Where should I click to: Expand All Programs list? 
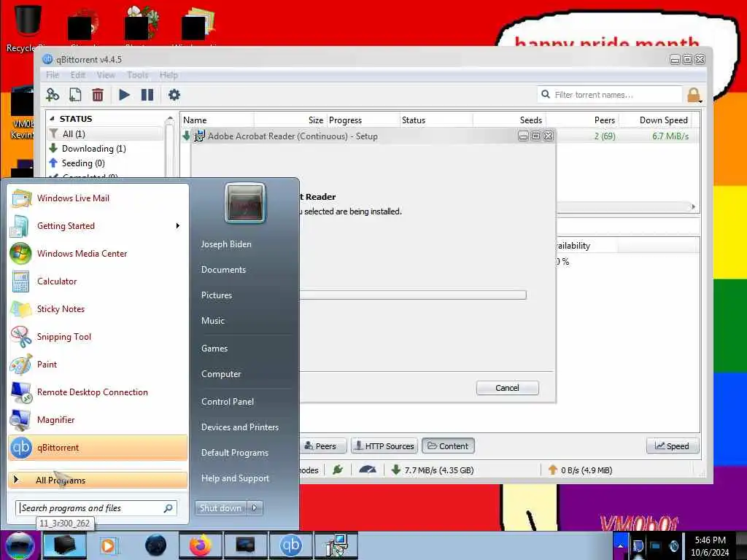98,480
